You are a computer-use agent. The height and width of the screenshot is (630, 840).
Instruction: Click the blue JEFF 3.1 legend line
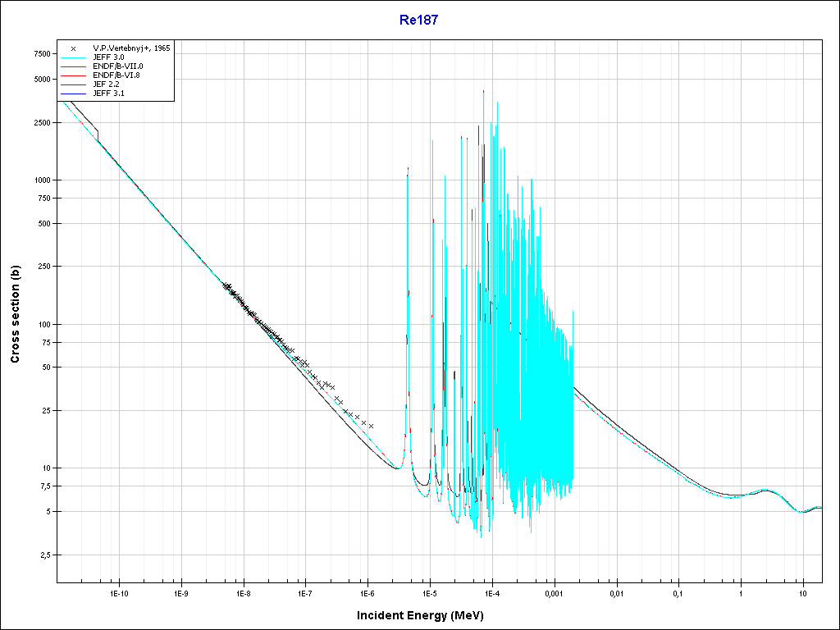pyautogui.click(x=73, y=94)
